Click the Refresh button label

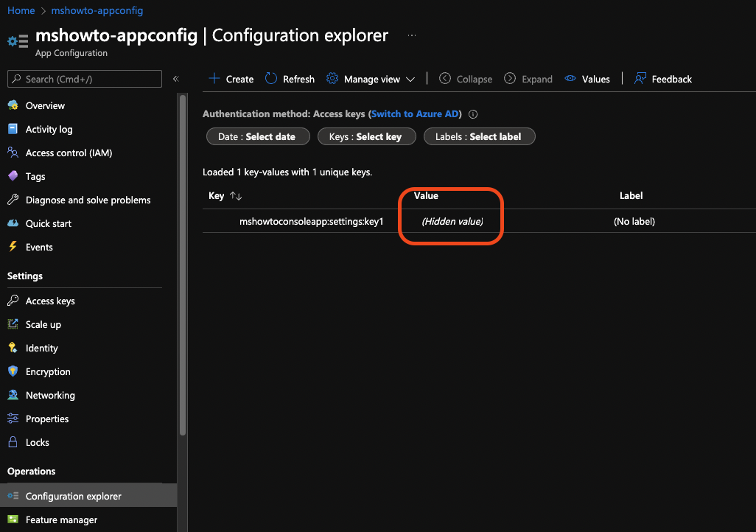298,79
